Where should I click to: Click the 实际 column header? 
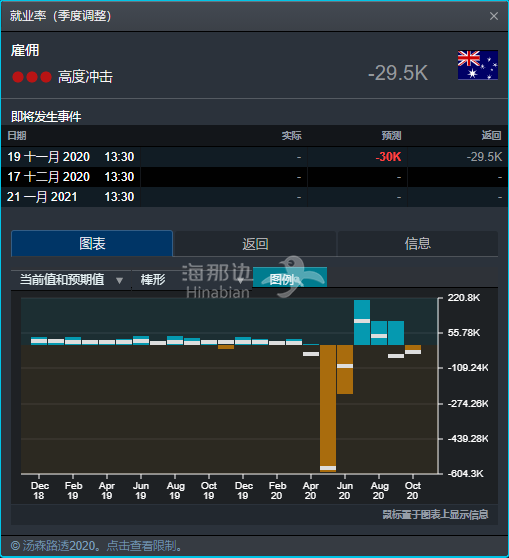tap(292, 136)
